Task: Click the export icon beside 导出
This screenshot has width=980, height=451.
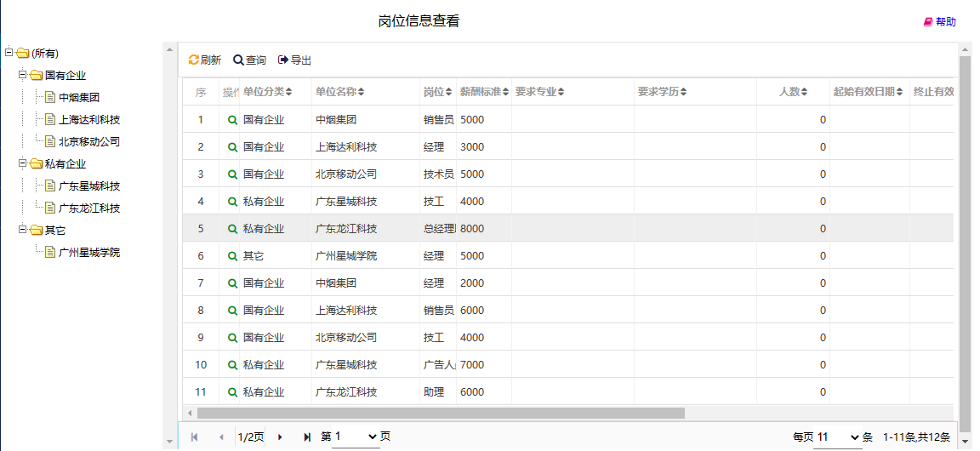Action: pos(283,60)
